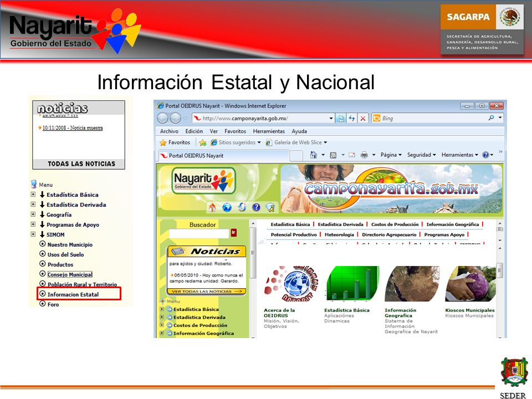Click the blue question mark icon in portal banner
The height and width of the screenshot is (399, 532).
click(256, 207)
